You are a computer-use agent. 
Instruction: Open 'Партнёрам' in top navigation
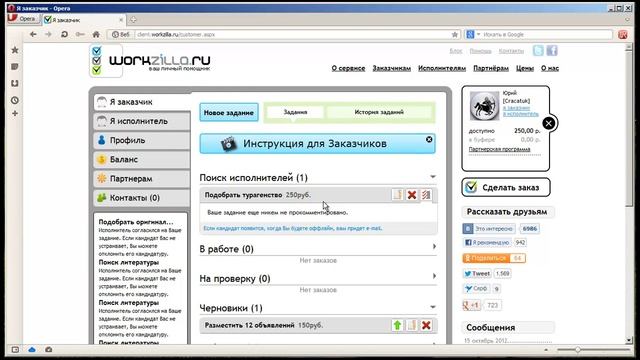tap(491, 68)
